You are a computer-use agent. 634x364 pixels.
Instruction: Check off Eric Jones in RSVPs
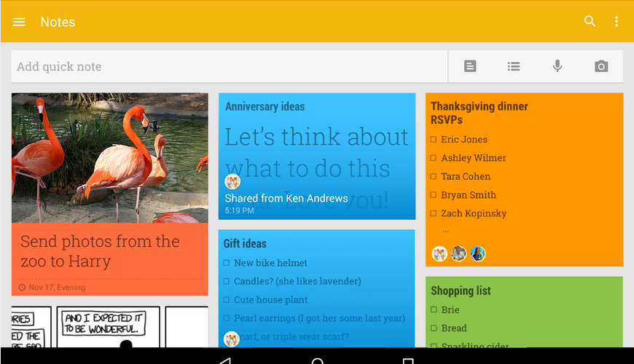tap(433, 139)
